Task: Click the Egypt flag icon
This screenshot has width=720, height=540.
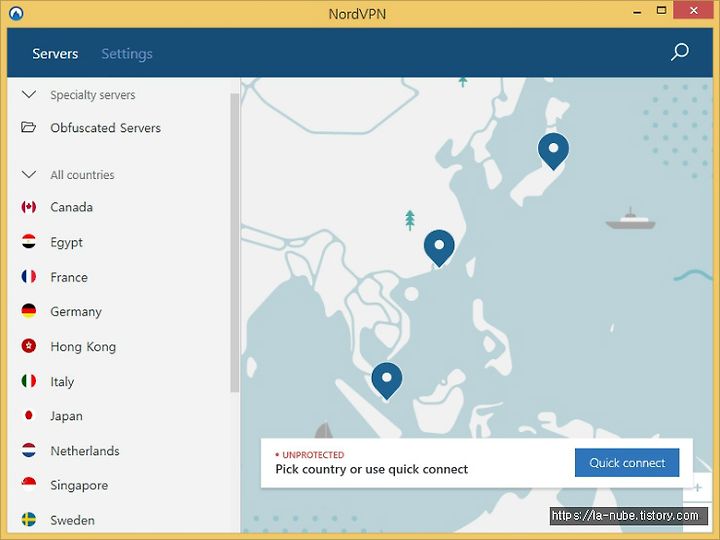Action: coord(28,242)
